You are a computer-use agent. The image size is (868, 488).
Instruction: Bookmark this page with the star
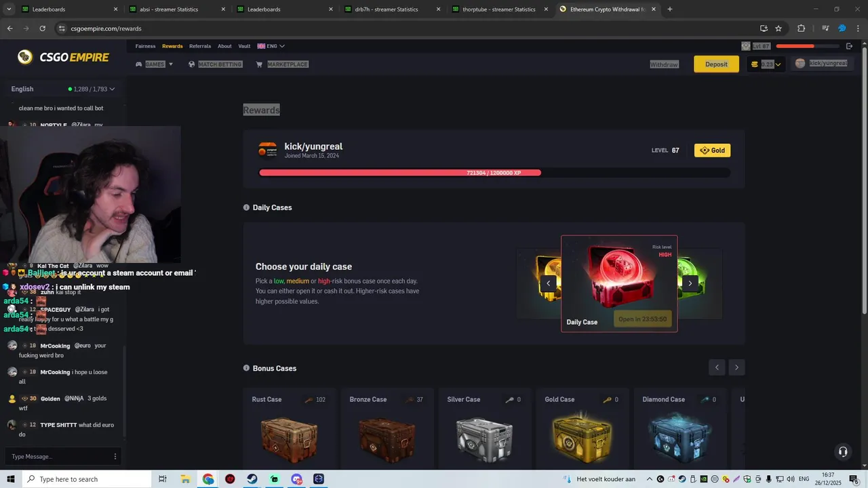(x=778, y=28)
